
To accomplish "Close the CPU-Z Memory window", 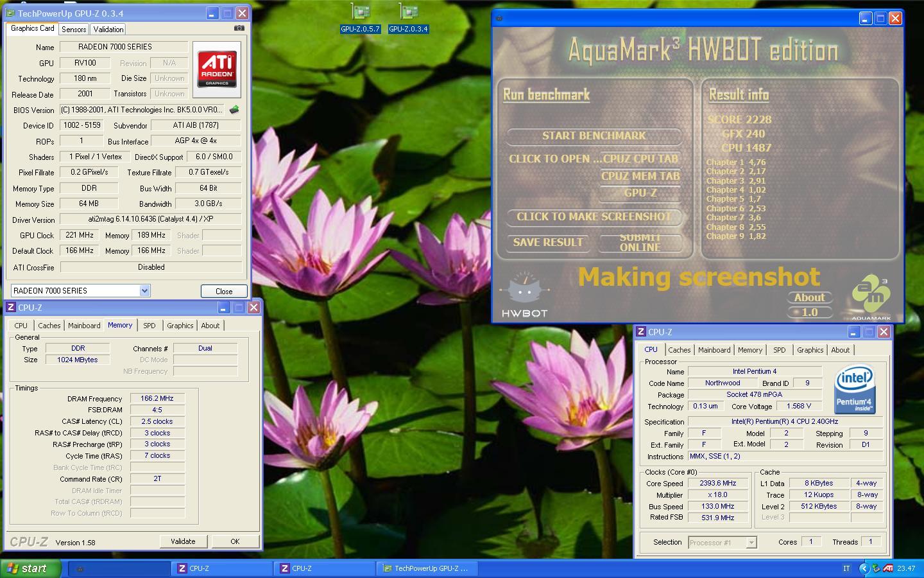I will (x=253, y=308).
